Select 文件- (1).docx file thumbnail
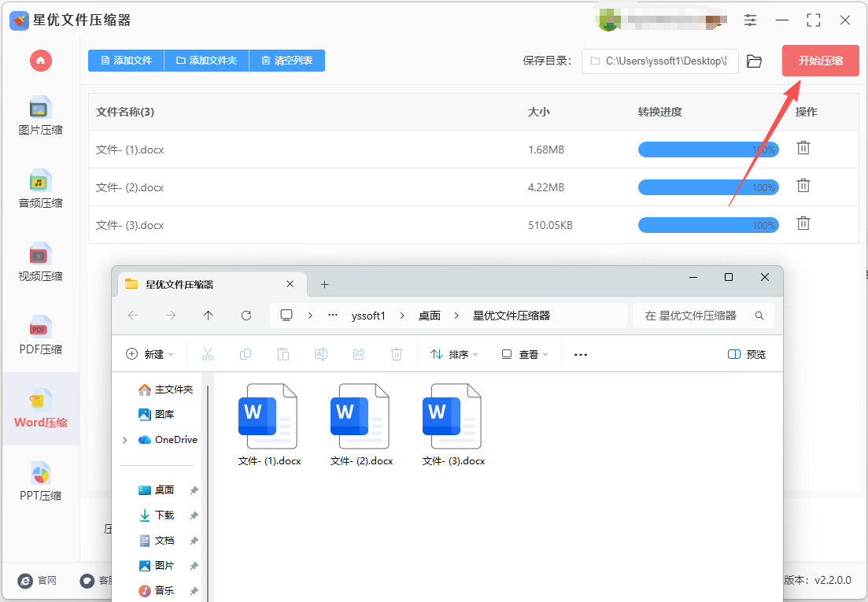 click(x=270, y=425)
